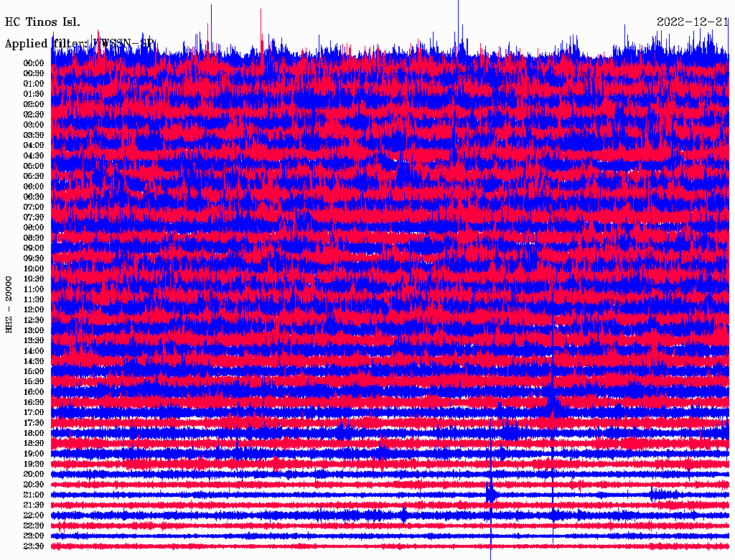Click the blue trace on the 23:00 row
The image size is (735, 560).
point(390,536)
